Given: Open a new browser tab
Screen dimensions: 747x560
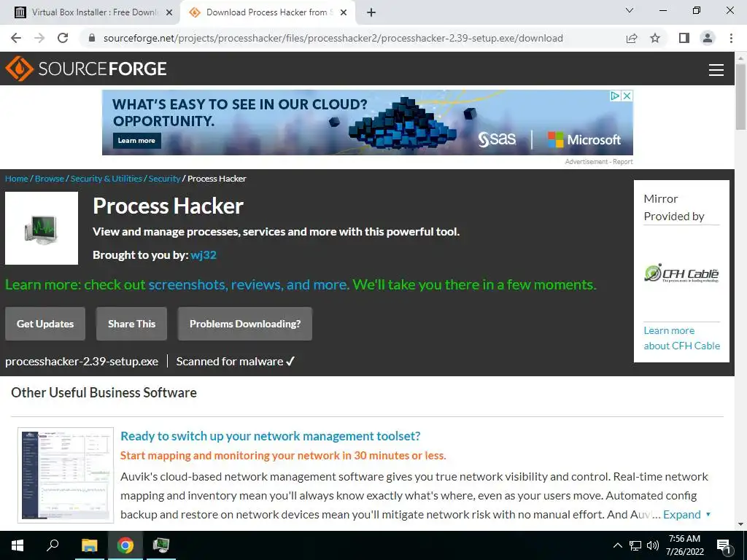Looking at the screenshot, I should coord(371,13).
